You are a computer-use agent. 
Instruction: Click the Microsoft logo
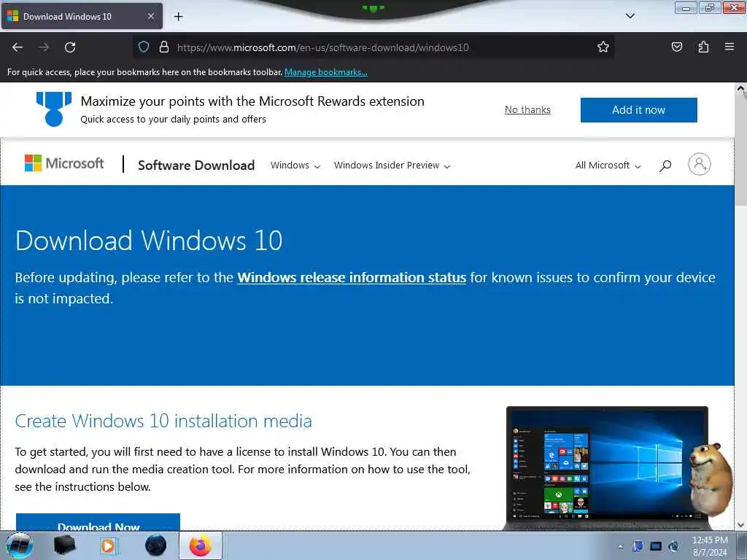(x=64, y=163)
